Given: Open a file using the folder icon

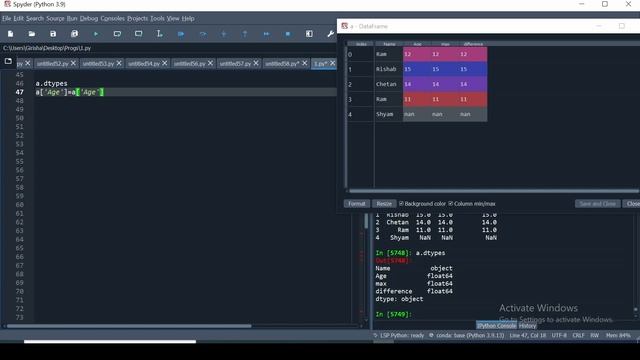Looking at the screenshot, I should 32,34.
